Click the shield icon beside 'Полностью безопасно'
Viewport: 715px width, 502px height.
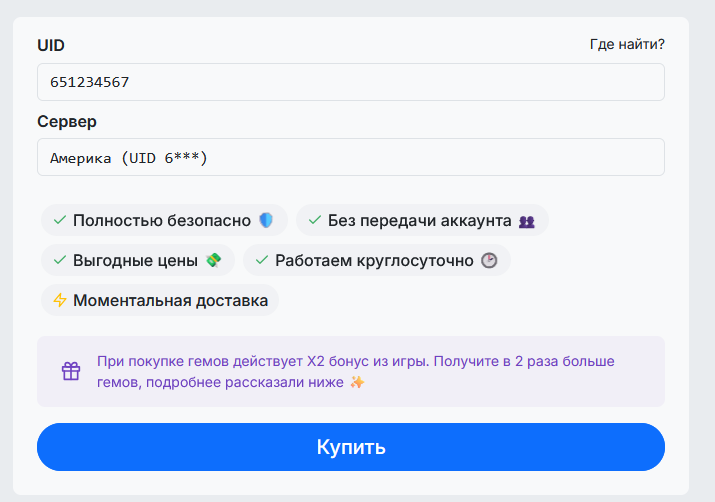pos(266,220)
